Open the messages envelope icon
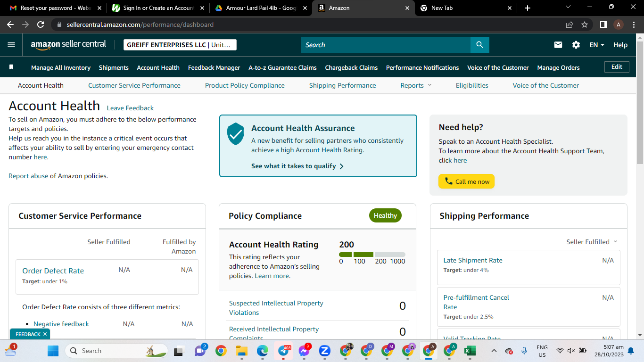644x362 pixels. click(x=558, y=45)
